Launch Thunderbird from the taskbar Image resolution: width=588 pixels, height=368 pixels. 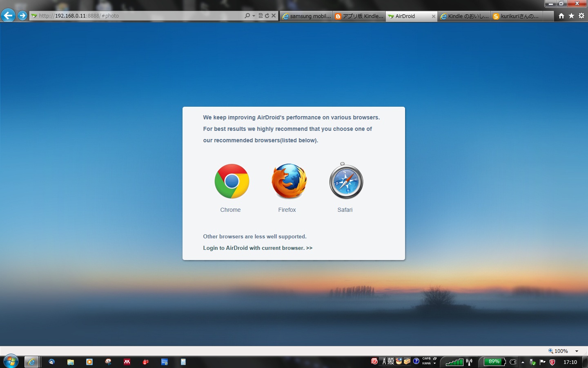51,362
